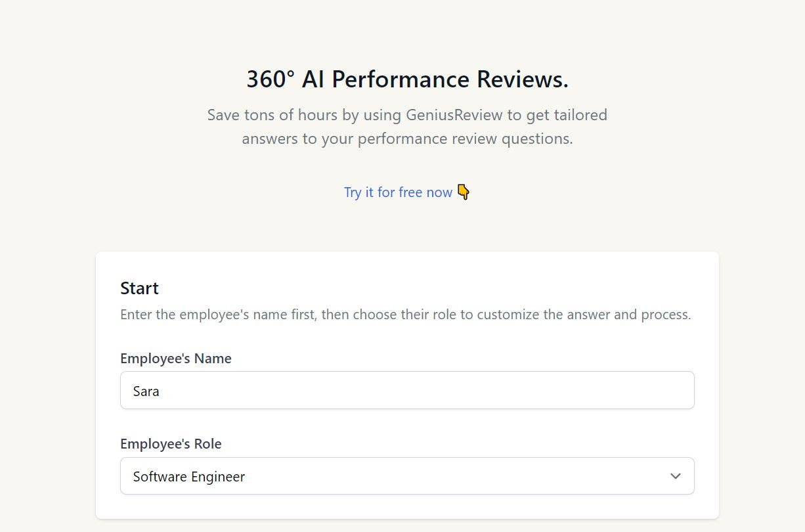805x532 pixels.
Task: Click the downward-pointing finger next to the link
Action: tap(464, 192)
